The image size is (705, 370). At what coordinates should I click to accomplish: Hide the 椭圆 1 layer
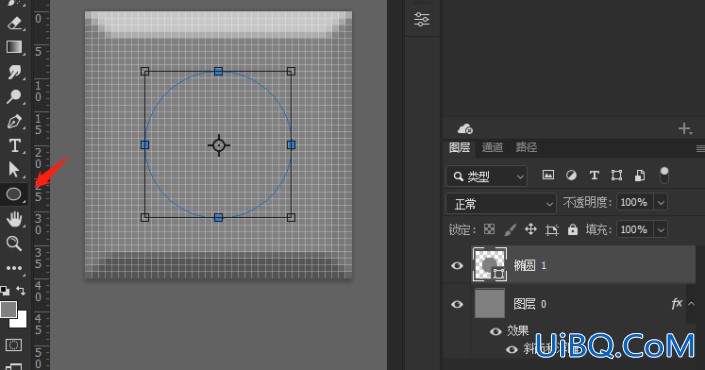coord(457,265)
